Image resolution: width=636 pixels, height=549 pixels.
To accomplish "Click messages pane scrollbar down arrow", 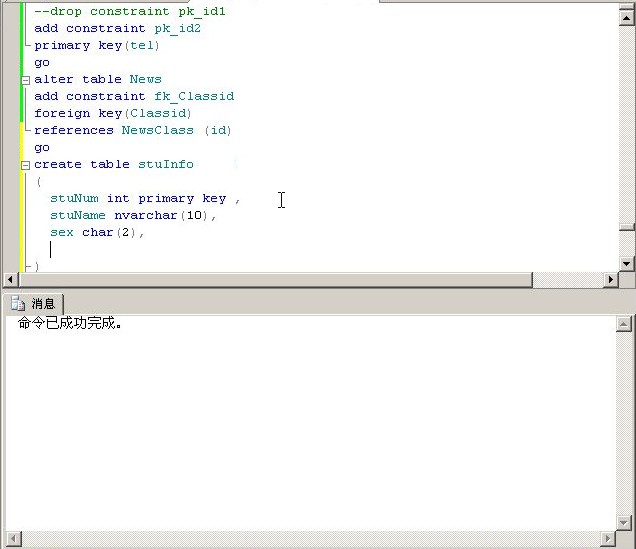I will pyautogui.click(x=623, y=523).
